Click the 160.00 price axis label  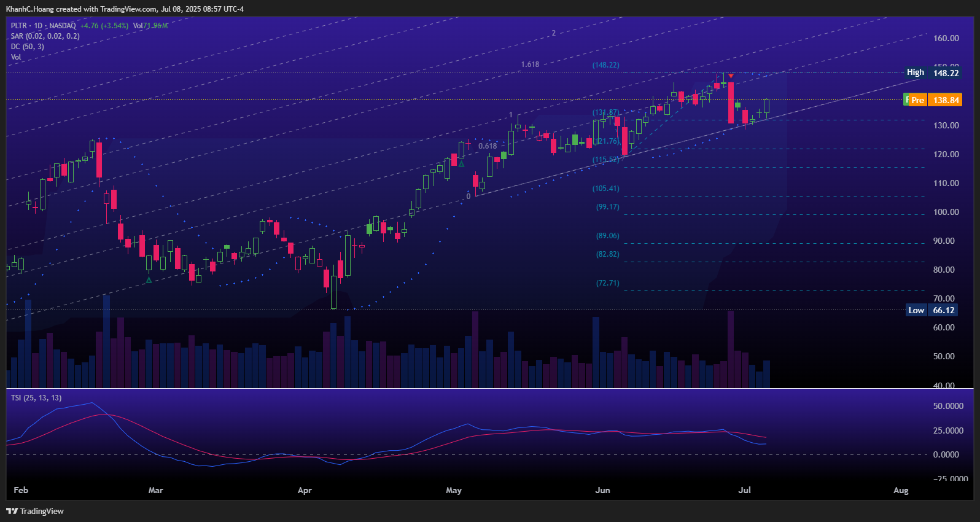[x=946, y=38]
